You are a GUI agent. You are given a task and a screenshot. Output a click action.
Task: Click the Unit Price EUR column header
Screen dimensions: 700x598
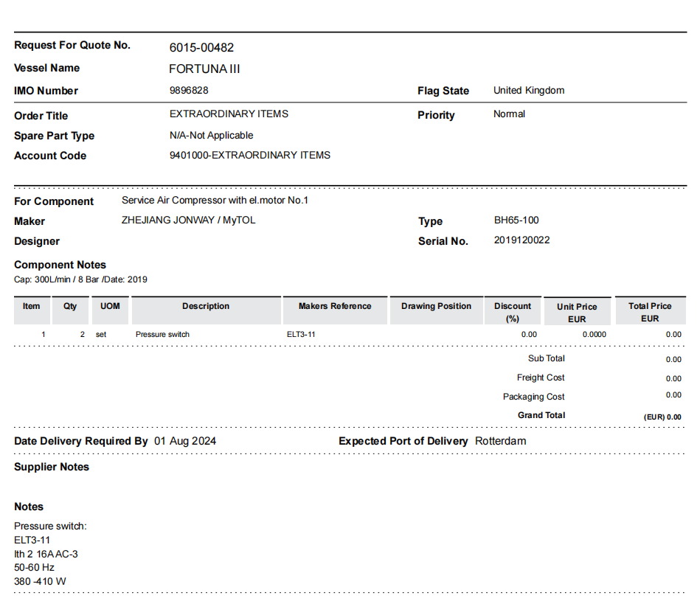click(577, 313)
